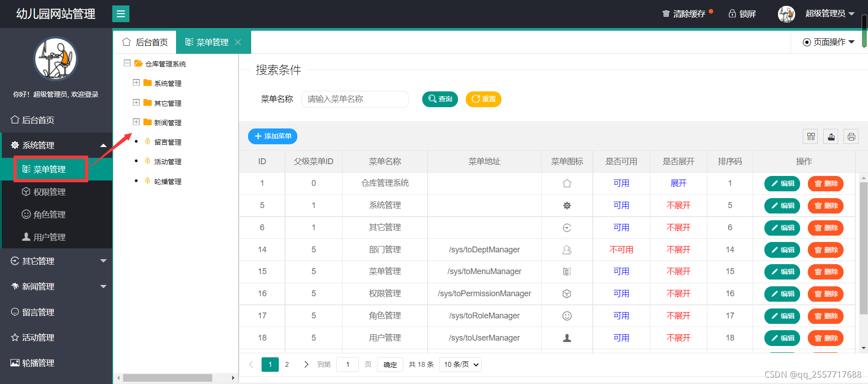The width and height of the screenshot is (868, 384).
Task: Click the cube icon in 权限管理 row
Action: [567, 294]
